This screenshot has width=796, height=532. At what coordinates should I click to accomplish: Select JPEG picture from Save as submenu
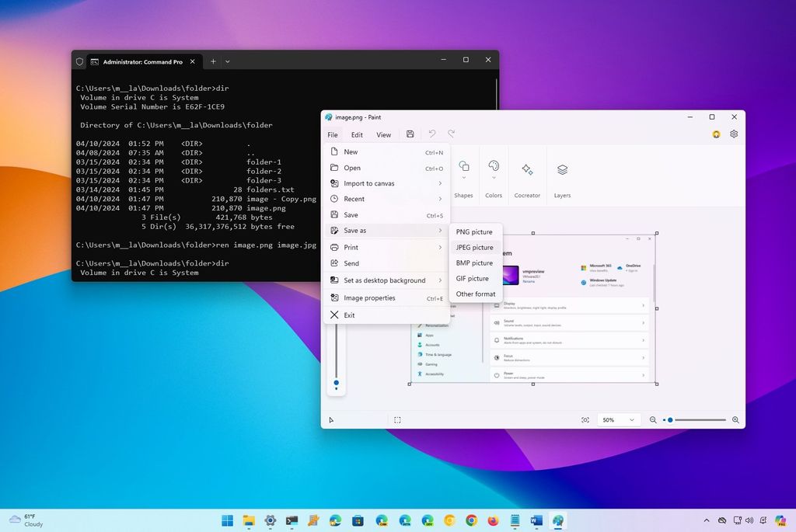click(x=474, y=247)
